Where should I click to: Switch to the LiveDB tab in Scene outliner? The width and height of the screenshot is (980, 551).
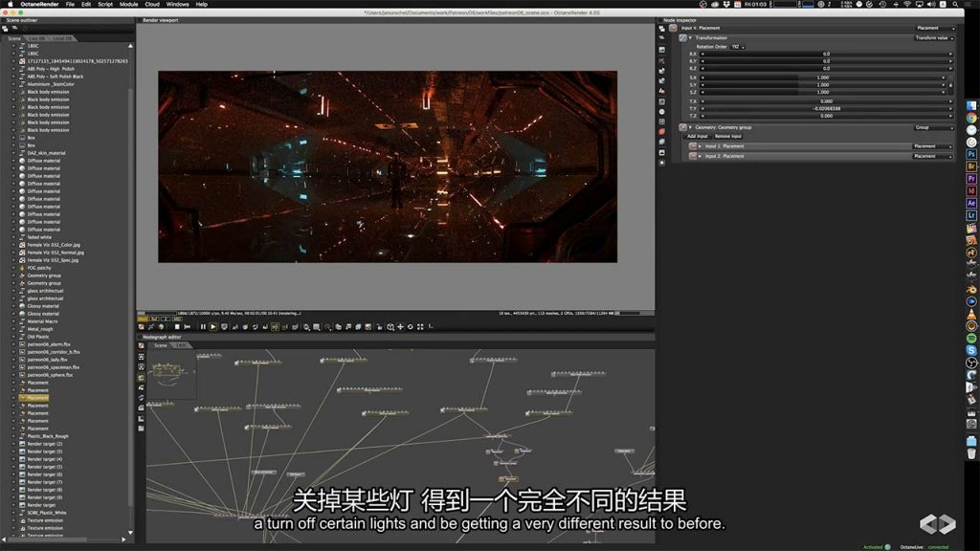pos(40,39)
